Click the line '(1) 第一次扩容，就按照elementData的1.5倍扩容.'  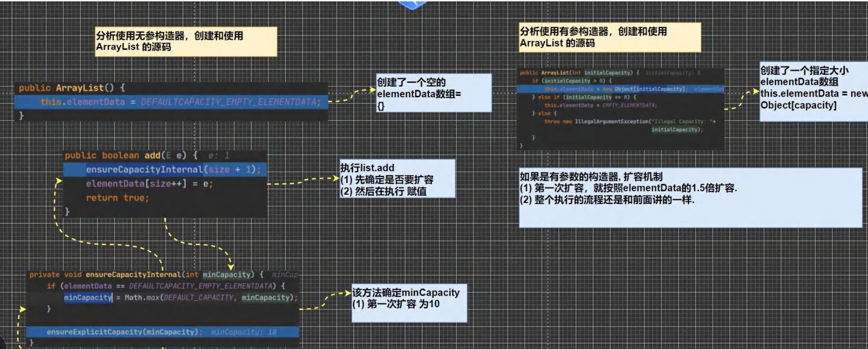pyautogui.click(x=628, y=188)
